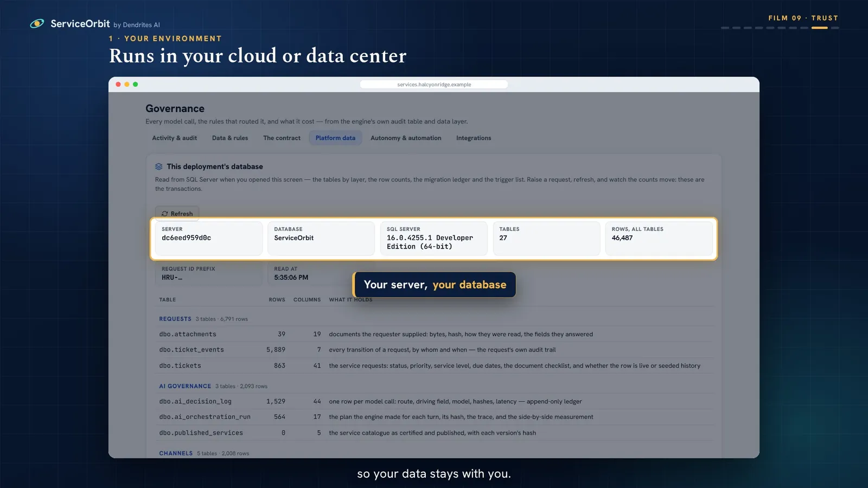Click the ServiceOrbit planet logo icon
868x488 pixels.
(x=37, y=23)
